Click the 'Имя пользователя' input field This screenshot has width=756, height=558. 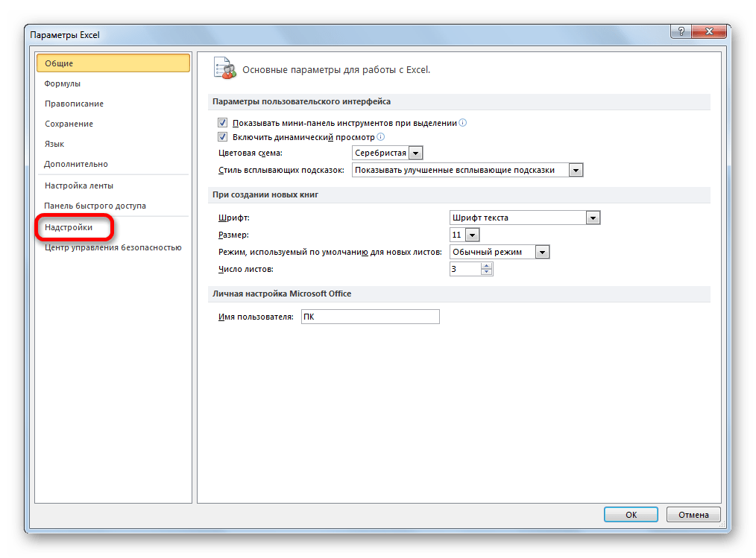point(371,317)
